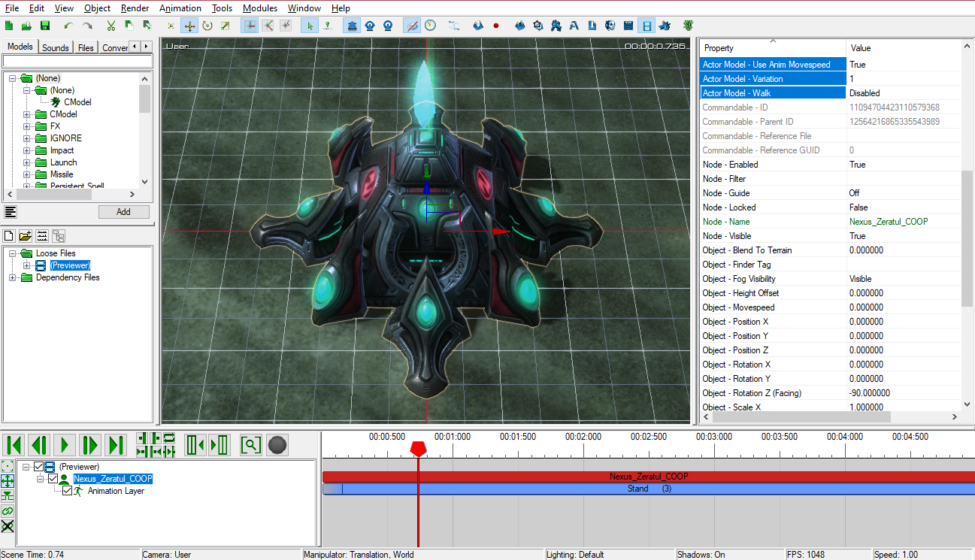Expand the Missile folder node
The height and width of the screenshot is (560, 975).
click(x=27, y=174)
